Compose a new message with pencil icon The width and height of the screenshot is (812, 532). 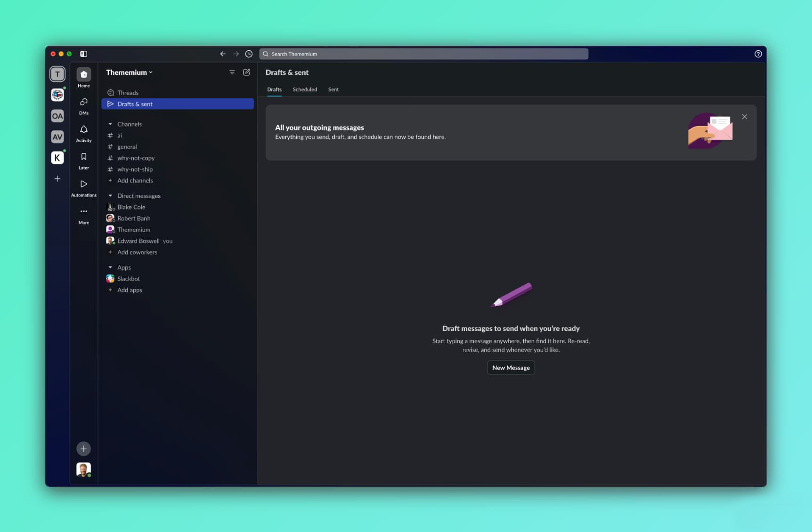pos(246,72)
